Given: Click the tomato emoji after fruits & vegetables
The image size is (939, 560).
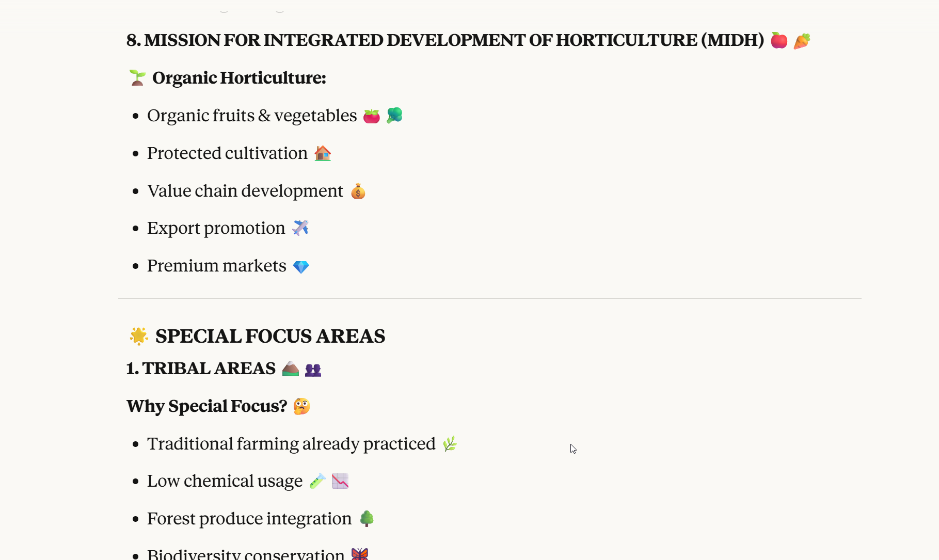Looking at the screenshot, I should [x=371, y=116].
